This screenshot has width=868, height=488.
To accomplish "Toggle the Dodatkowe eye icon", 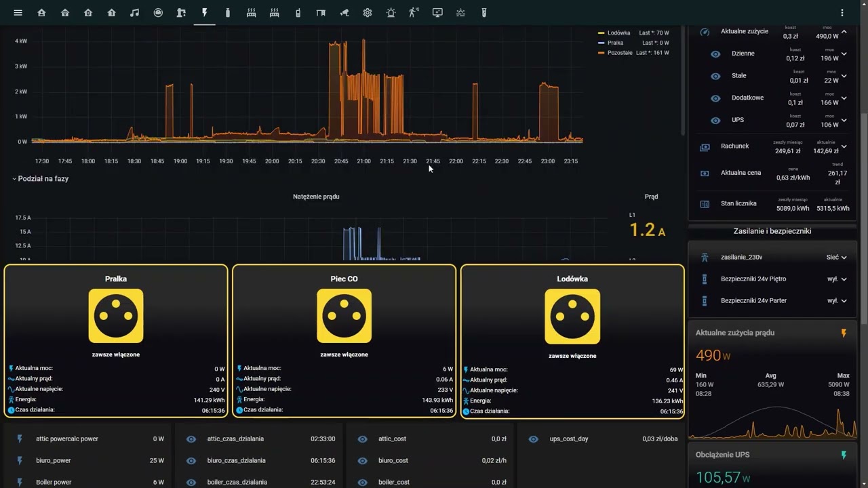I will coord(715,98).
